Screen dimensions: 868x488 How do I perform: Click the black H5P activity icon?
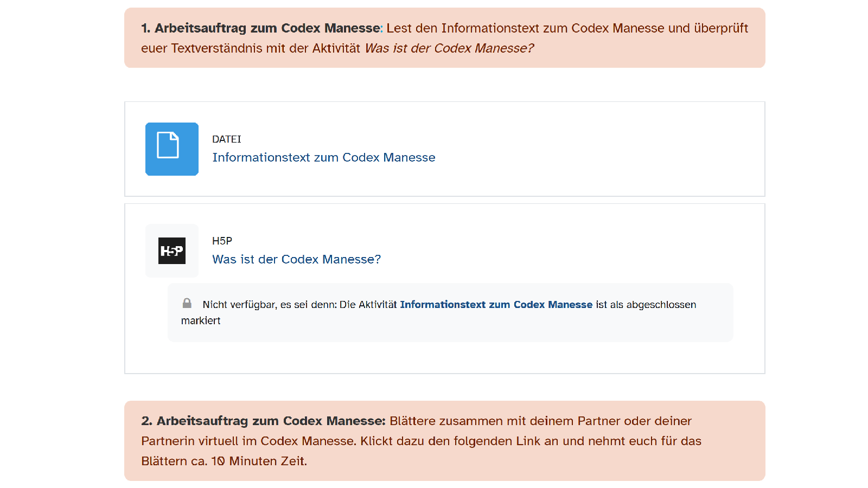pos(171,251)
